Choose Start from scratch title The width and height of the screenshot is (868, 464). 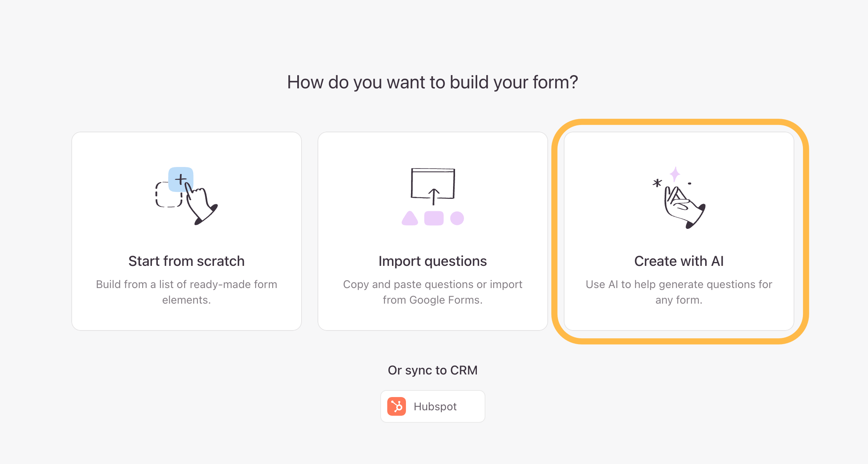(x=187, y=261)
